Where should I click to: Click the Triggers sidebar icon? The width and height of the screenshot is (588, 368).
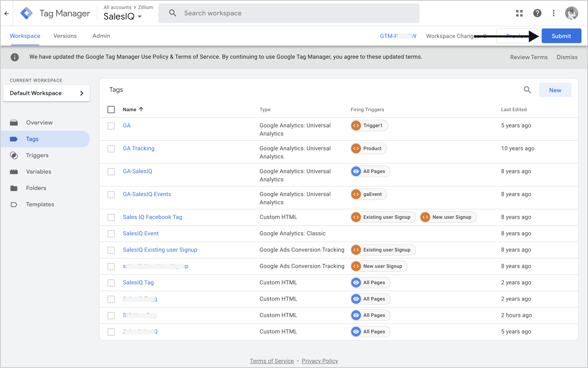tap(14, 155)
